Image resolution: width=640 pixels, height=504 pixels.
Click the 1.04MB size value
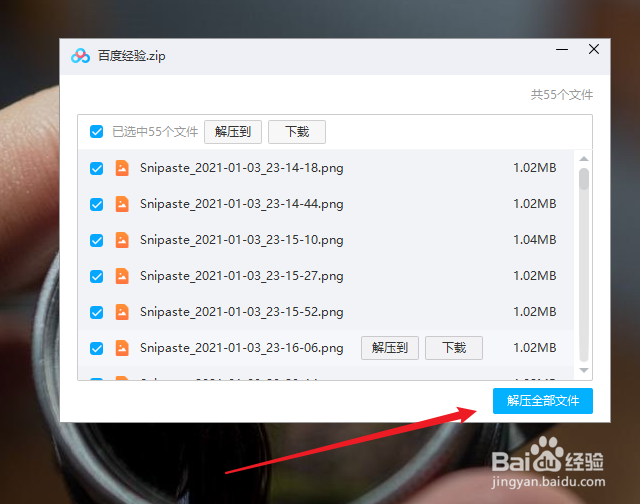[535, 240]
